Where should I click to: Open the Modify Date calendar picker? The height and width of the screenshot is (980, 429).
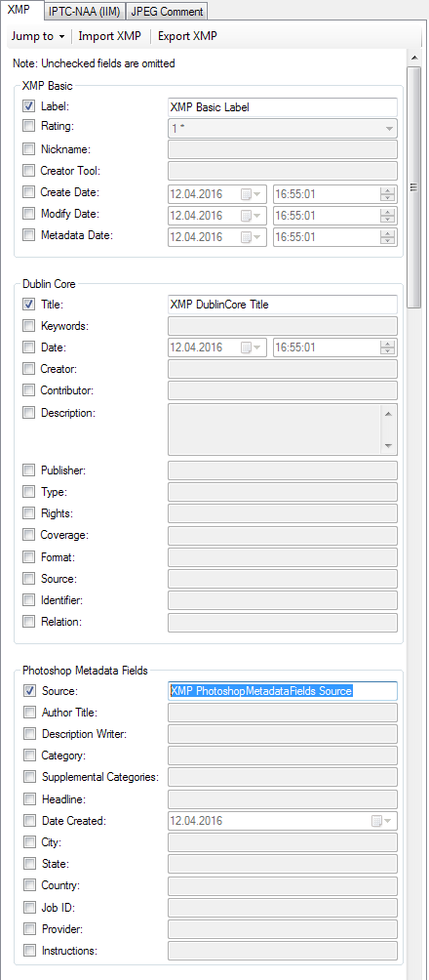(253, 216)
